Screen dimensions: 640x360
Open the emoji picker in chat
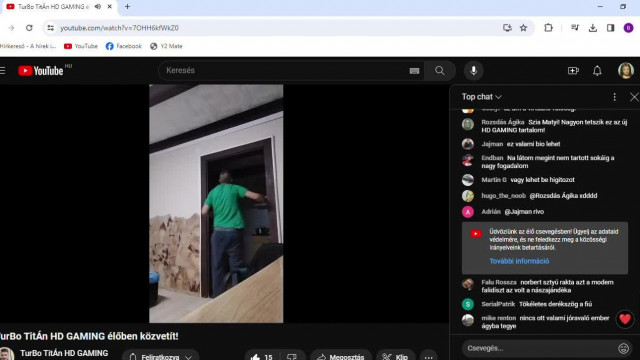[x=623, y=348]
